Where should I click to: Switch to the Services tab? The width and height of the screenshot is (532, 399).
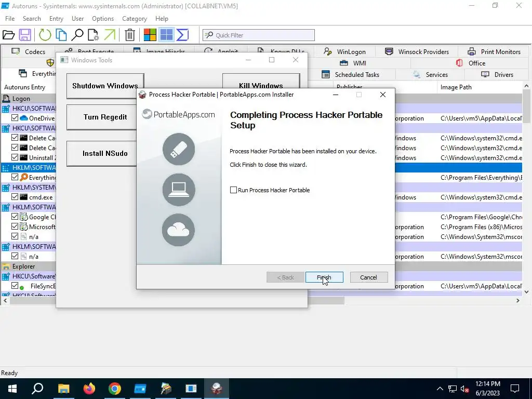tap(430, 75)
